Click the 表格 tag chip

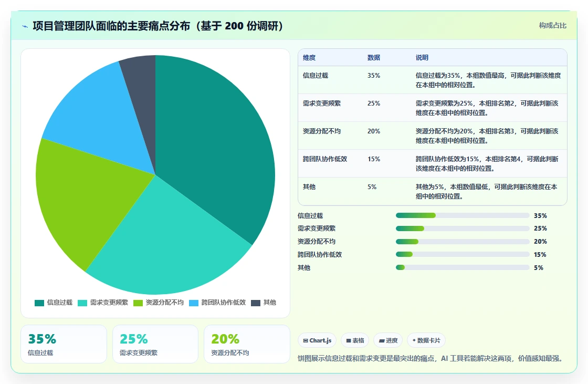point(355,340)
